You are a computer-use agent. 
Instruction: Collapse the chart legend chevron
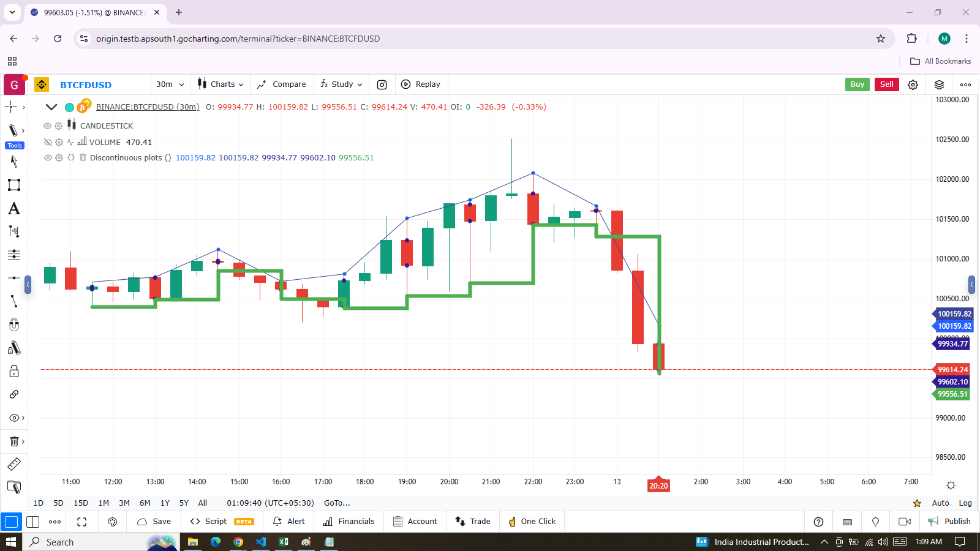tap(51, 107)
